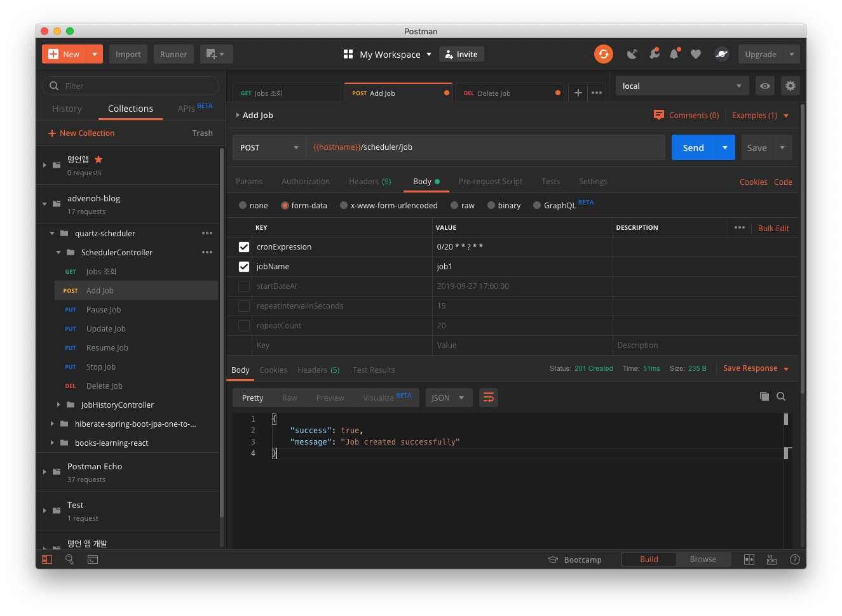Open the environment settings gear icon
The height and width of the screenshot is (616, 842).
tap(790, 86)
